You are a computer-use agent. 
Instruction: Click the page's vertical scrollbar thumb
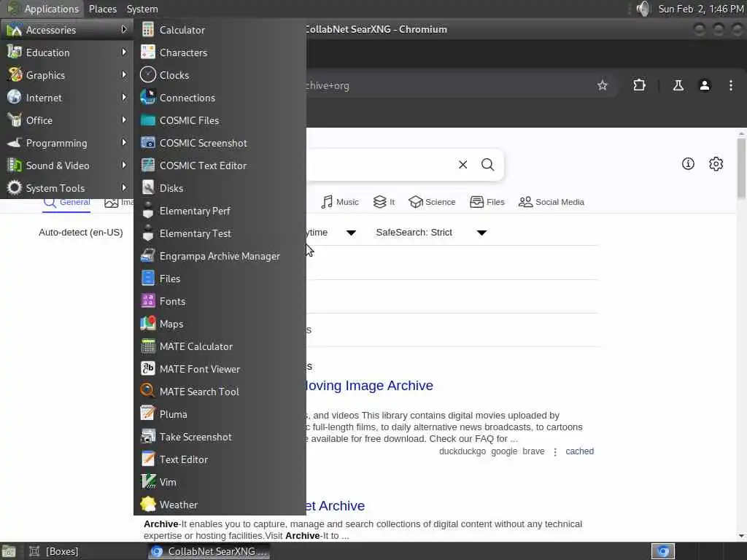pyautogui.click(x=741, y=168)
